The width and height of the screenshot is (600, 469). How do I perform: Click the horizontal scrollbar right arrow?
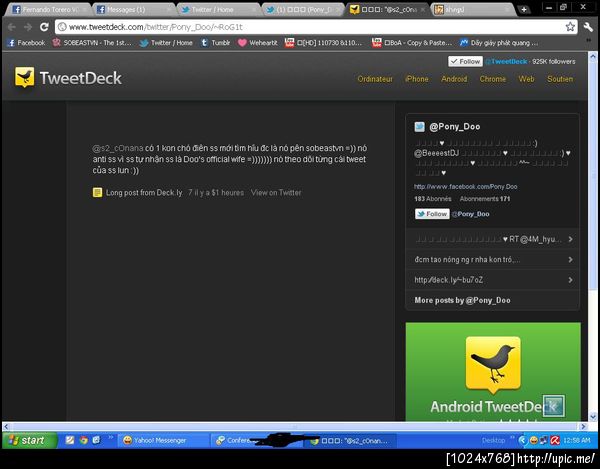click(x=583, y=426)
